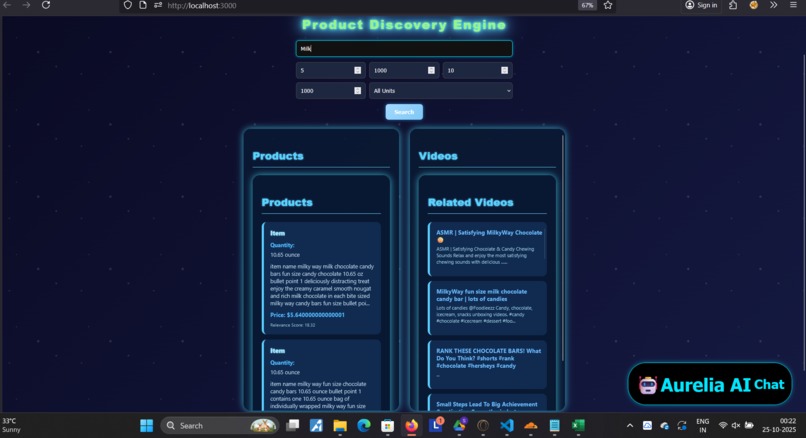Open Wi-Fi network settings in the tray
The width and height of the screenshot is (806, 438).
pos(723,426)
